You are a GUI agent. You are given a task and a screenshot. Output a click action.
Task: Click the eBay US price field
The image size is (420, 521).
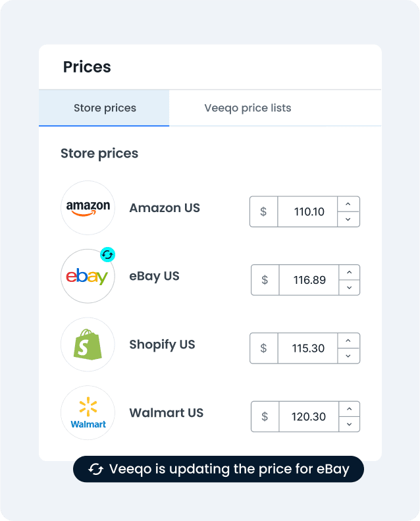click(309, 280)
